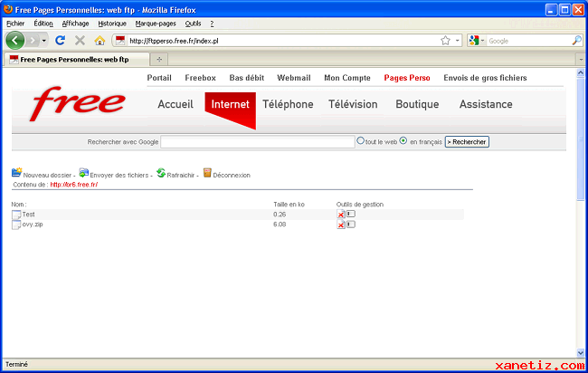Click the Déconnexion link

(232, 176)
